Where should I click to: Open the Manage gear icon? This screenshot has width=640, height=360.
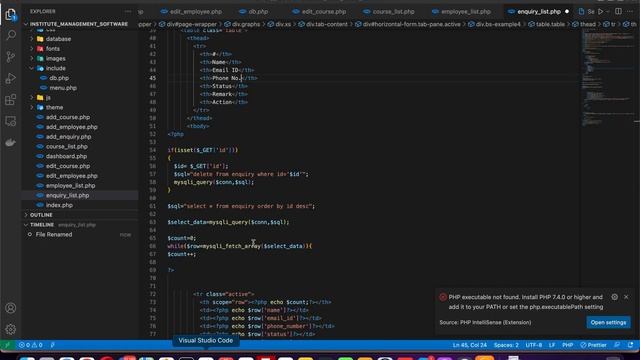click(11, 329)
